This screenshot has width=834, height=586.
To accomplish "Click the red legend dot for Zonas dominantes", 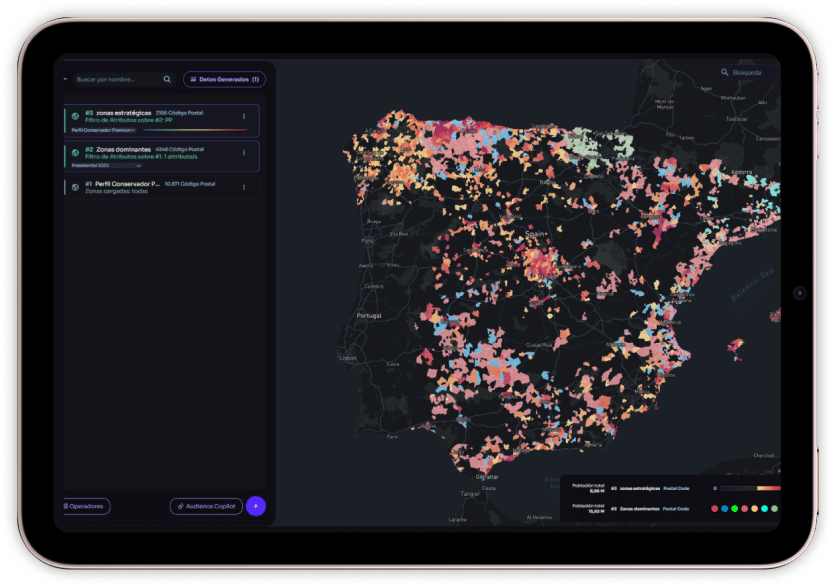I will 714,508.
